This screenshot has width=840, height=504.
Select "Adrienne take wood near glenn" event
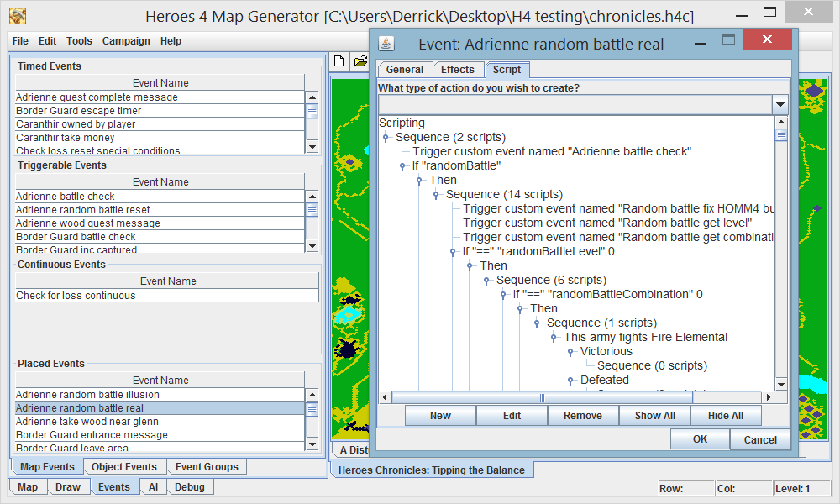point(160,421)
